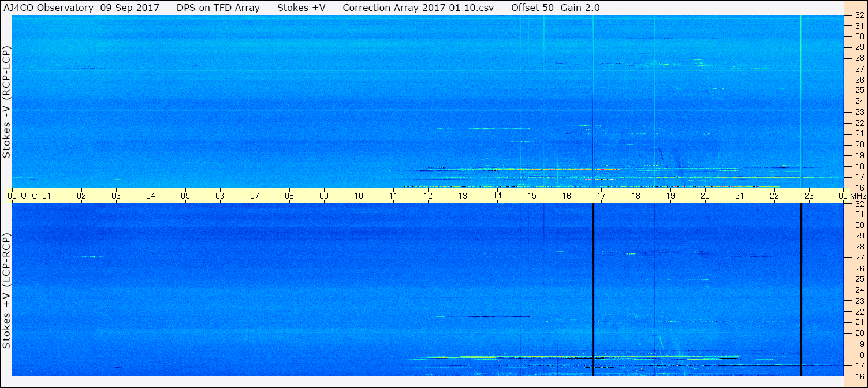Click the 28 MHz tick of Stokes -V panel
The width and height of the screenshot is (868, 388).
(x=859, y=58)
